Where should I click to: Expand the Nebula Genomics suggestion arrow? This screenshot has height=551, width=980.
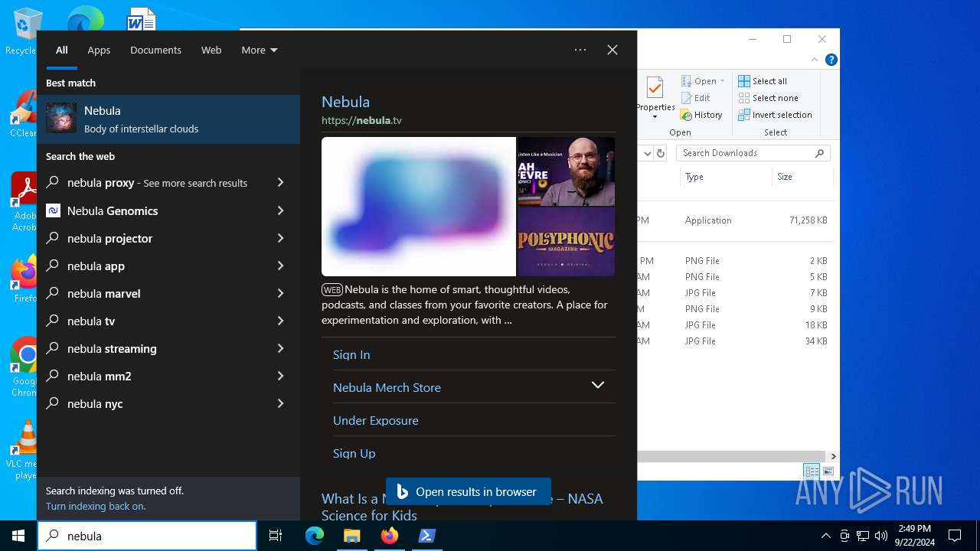[x=280, y=210]
